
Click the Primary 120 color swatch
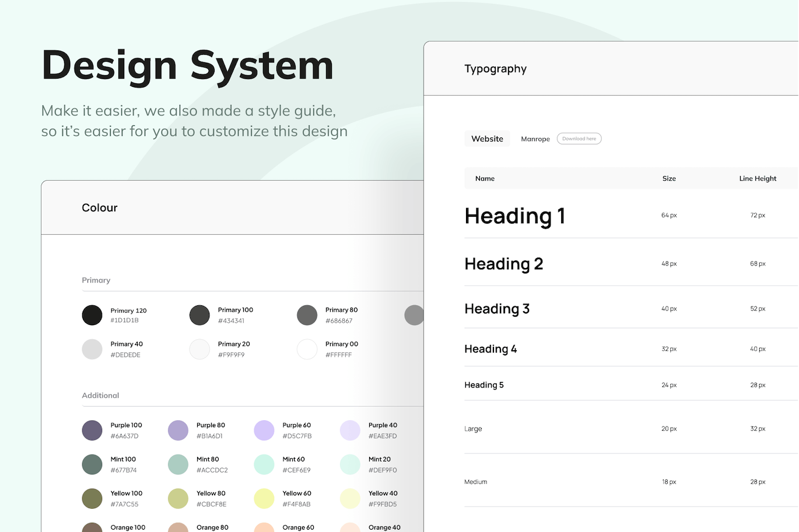click(x=92, y=315)
